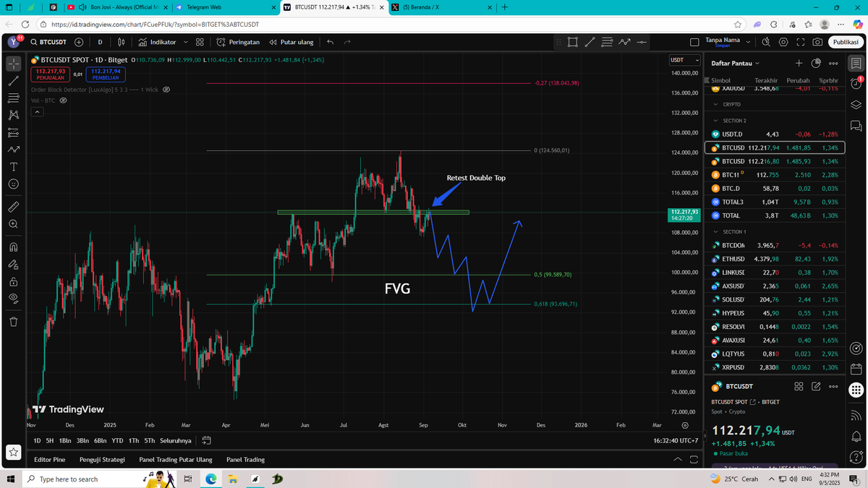Click the red PENJUALAN sell price button
The height and width of the screenshot is (488, 868).
click(50, 74)
